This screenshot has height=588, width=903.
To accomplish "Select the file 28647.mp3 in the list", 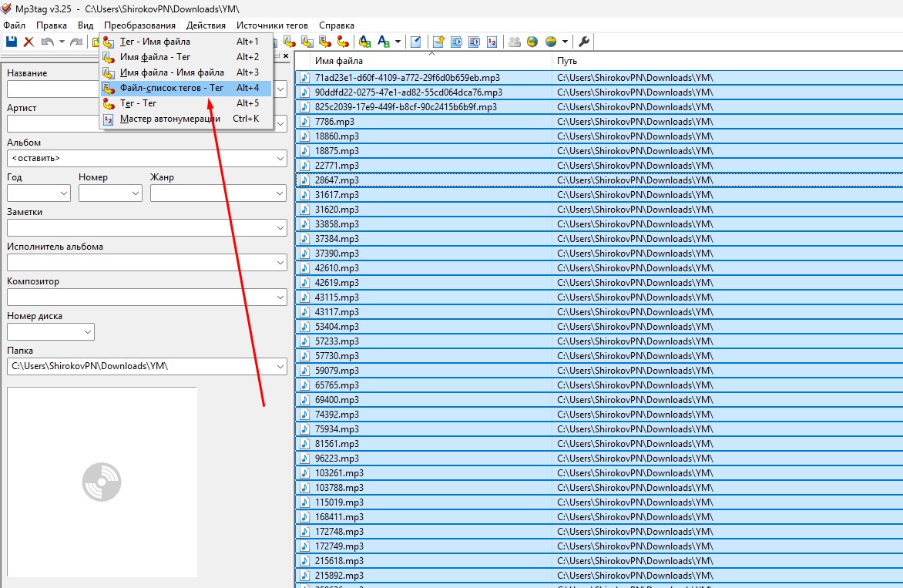I will pyautogui.click(x=337, y=180).
